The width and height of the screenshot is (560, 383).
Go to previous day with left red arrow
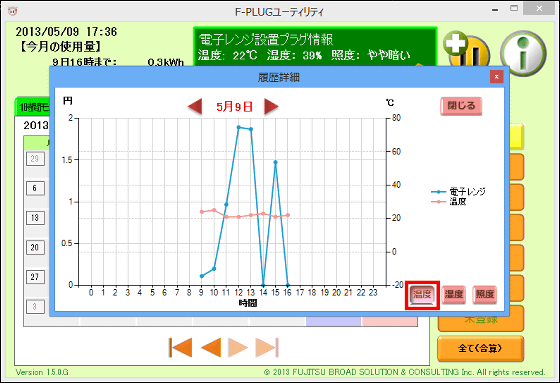(195, 106)
